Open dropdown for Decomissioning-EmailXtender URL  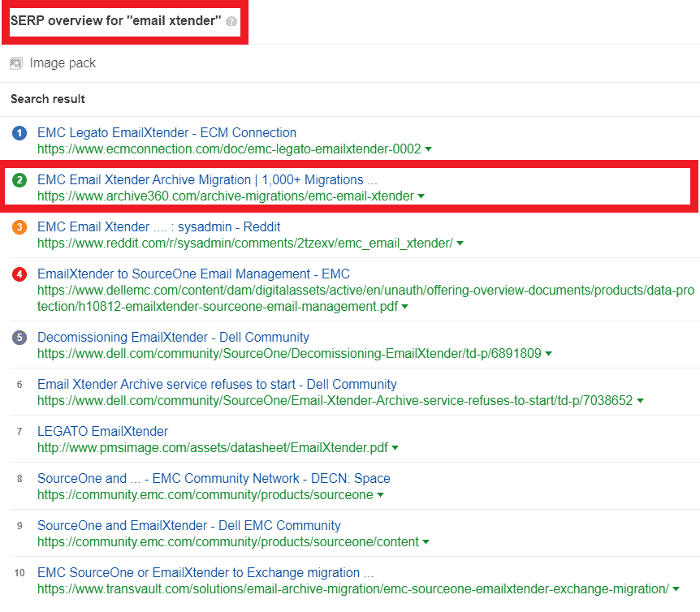(549, 354)
